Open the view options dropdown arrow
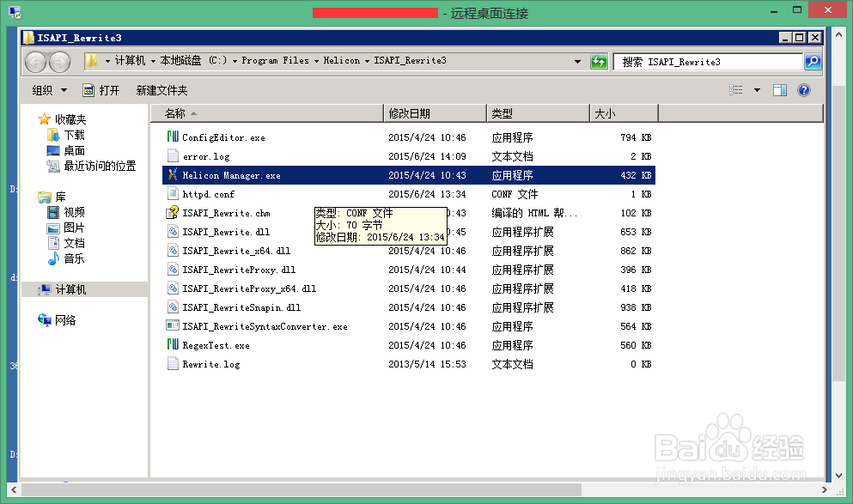 click(x=757, y=90)
